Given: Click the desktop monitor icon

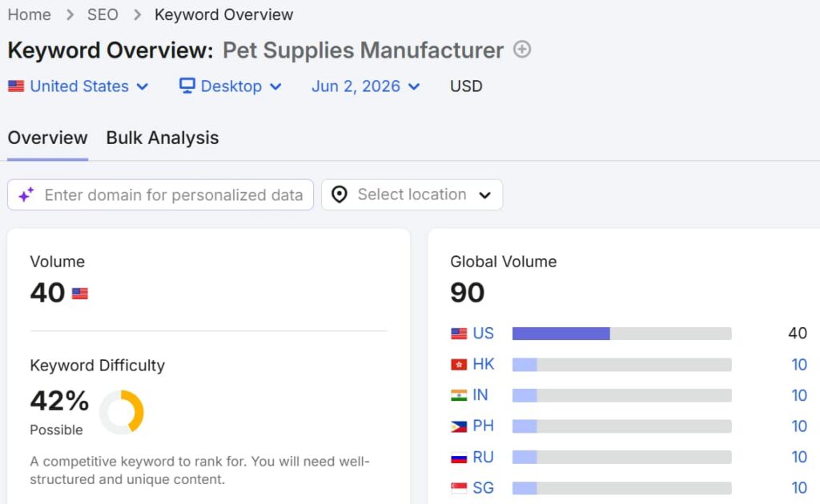Looking at the screenshot, I should pyautogui.click(x=187, y=86).
